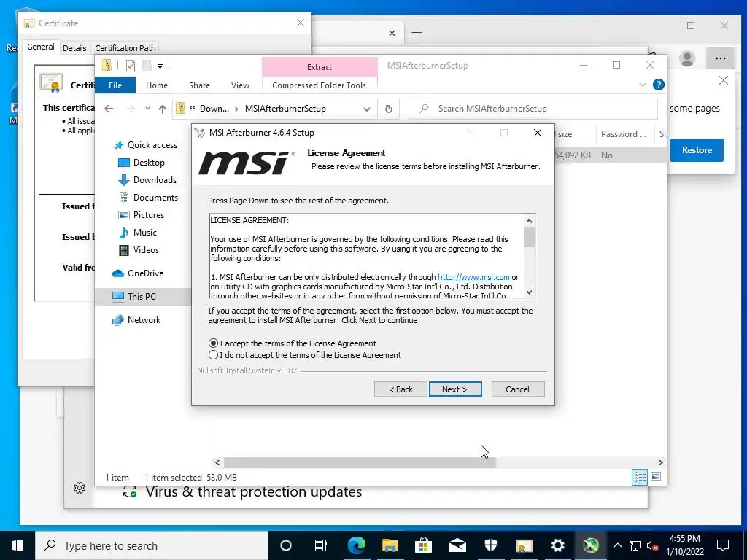The width and height of the screenshot is (747, 560).
Task: Click the taskbar search box
Action: [152, 545]
